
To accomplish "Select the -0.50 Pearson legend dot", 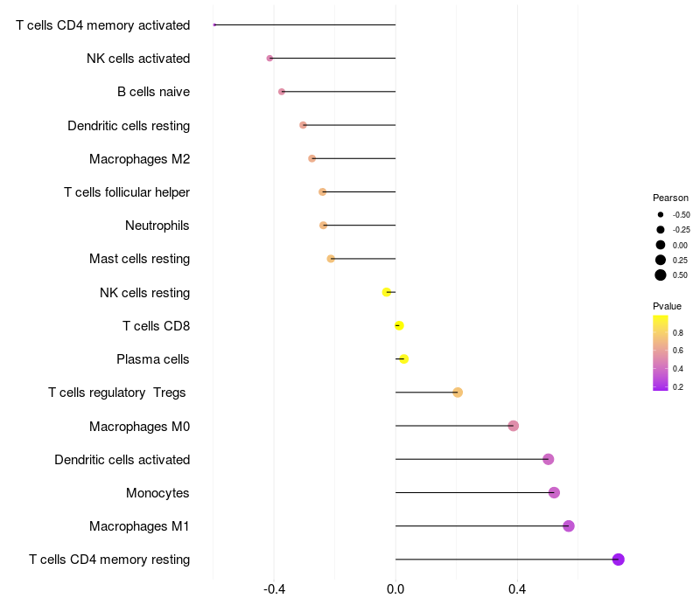I will coord(661,214).
